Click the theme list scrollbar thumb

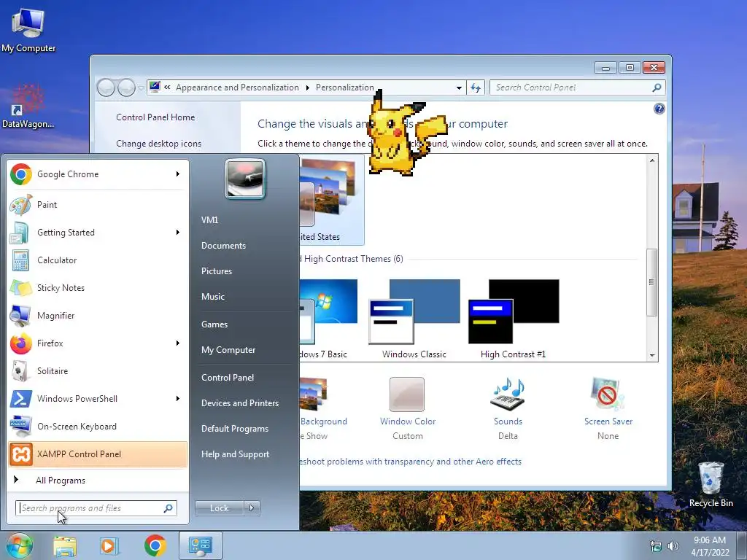pos(651,282)
